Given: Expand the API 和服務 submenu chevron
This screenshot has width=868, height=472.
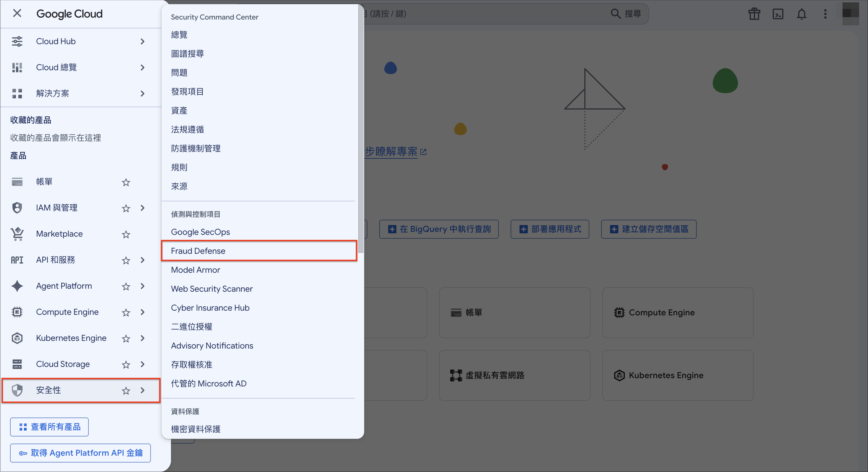Looking at the screenshot, I should pos(143,260).
